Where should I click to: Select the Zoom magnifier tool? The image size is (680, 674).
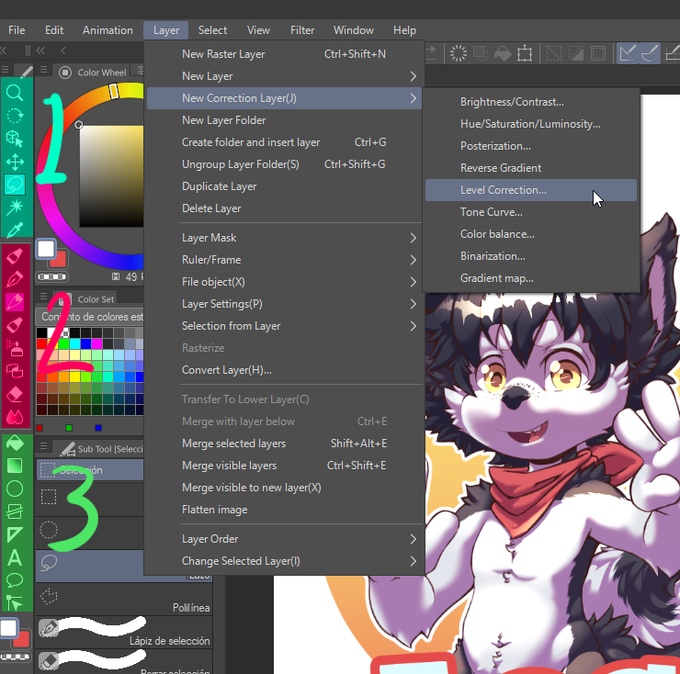[14, 92]
